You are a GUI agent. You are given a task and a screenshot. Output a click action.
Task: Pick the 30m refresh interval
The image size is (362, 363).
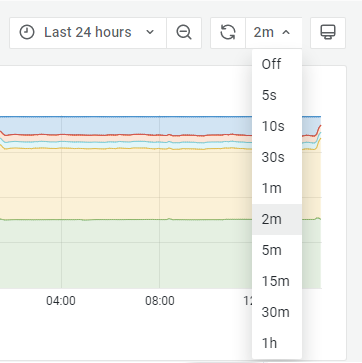[277, 312]
